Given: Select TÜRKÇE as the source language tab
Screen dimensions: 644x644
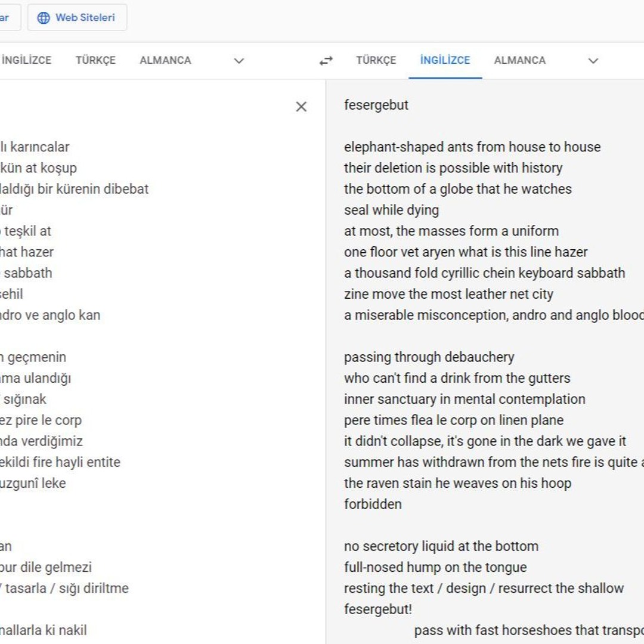Looking at the screenshot, I should (95, 60).
